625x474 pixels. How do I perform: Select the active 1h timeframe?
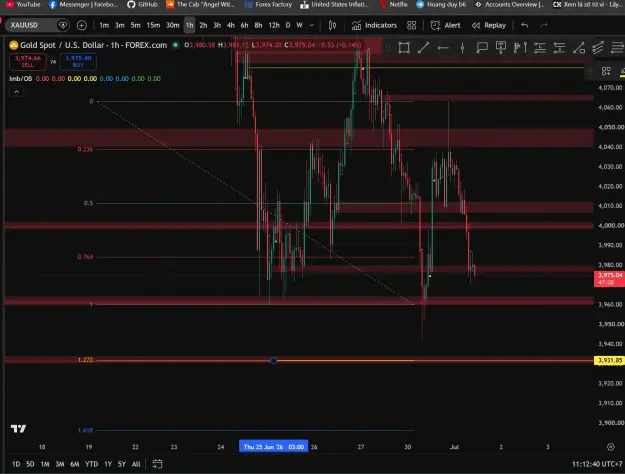tap(189, 25)
